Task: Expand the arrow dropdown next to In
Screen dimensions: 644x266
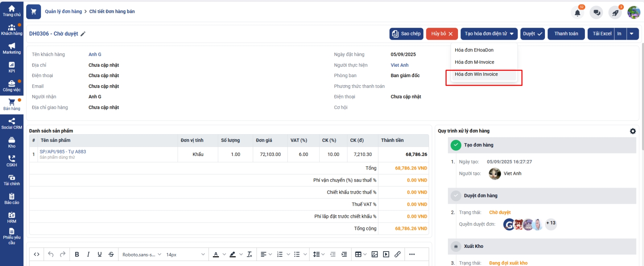Action: tap(632, 34)
